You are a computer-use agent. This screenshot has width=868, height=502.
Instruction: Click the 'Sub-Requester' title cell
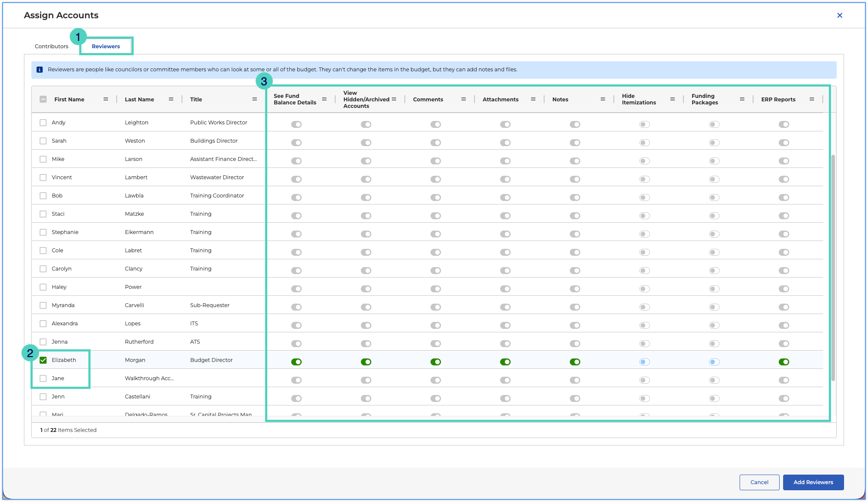tap(210, 305)
